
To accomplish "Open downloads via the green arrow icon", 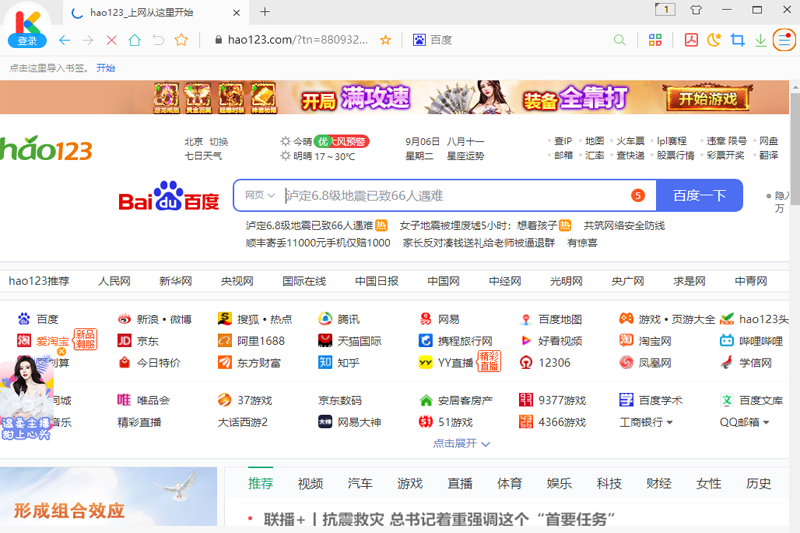I will click(x=761, y=40).
